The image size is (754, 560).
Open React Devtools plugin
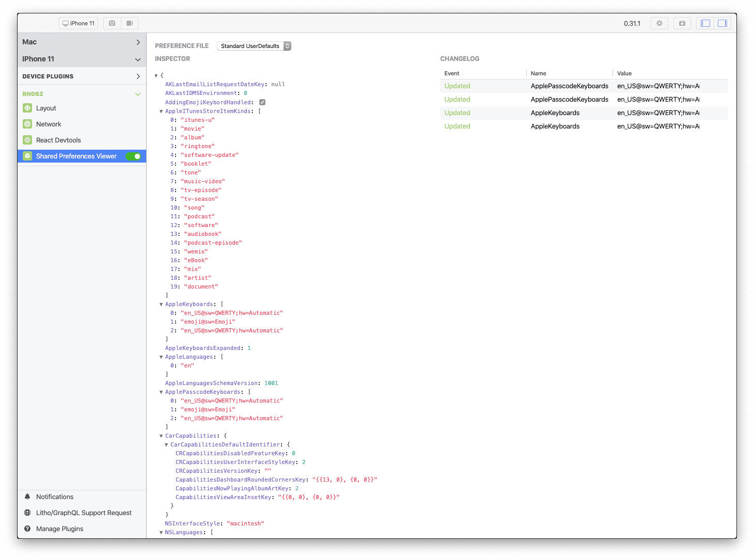point(58,140)
